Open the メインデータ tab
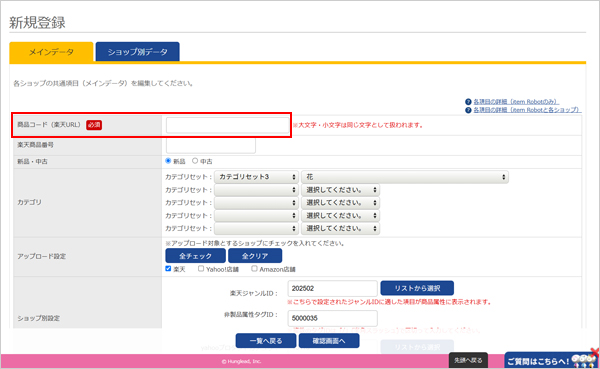This screenshot has width=600, height=369. (51, 52)
